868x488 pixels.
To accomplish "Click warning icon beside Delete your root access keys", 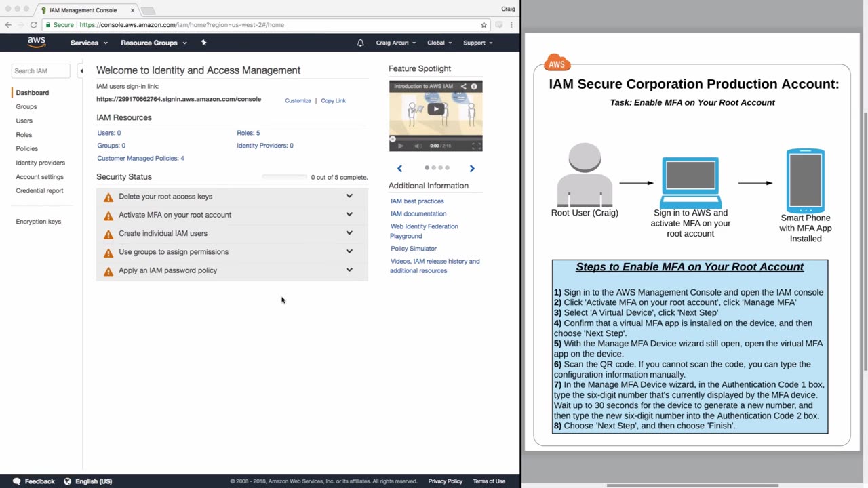I will [108, 197].
